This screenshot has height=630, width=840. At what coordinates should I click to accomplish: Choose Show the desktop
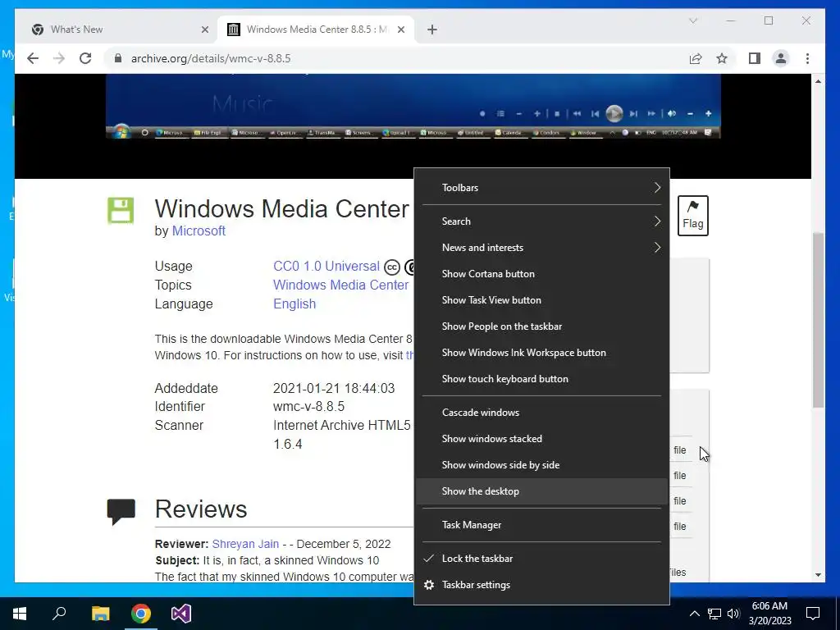541,491
